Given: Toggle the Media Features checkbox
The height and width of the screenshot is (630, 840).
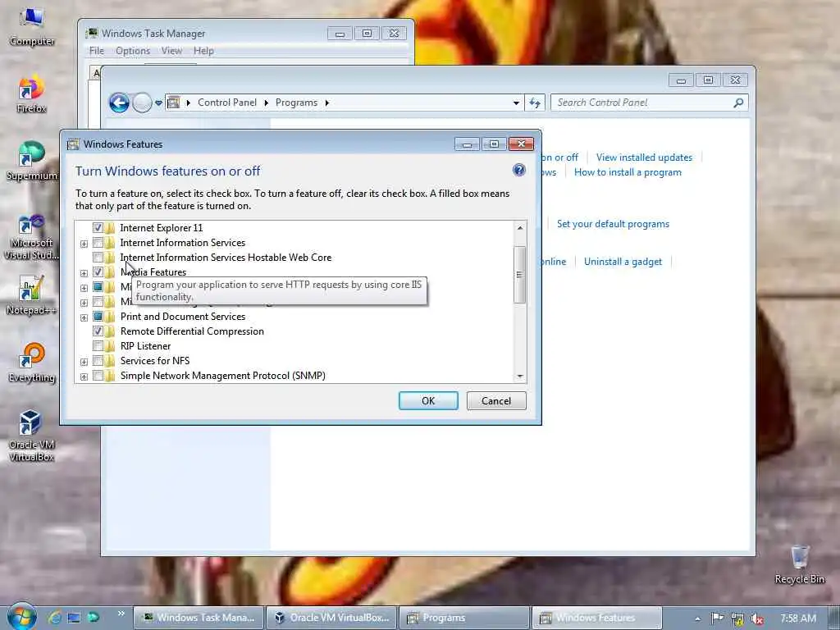Looking at the screenshot, I should [98, 272].
